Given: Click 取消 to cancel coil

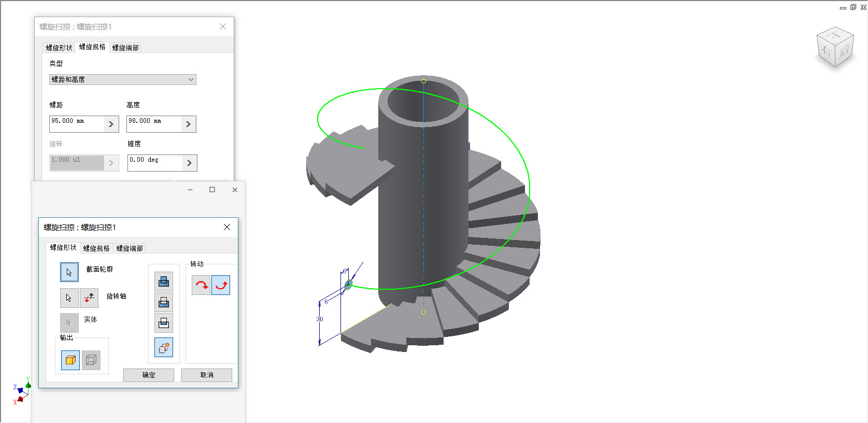Looking at the screenshot, I should (207, 375).
